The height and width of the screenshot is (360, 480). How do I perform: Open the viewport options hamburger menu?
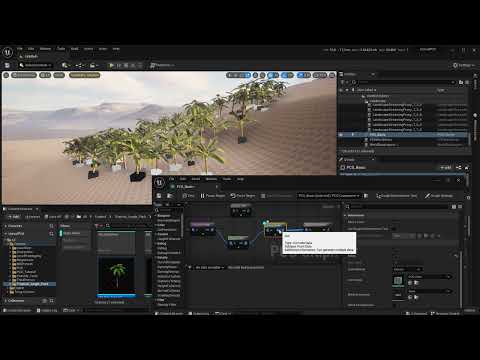tap(6, 75)
